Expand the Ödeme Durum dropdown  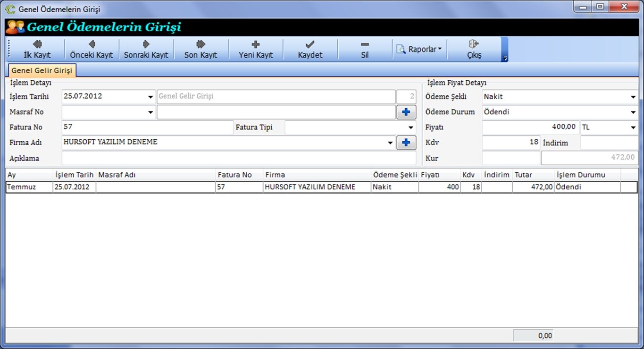tap(633, 112)
